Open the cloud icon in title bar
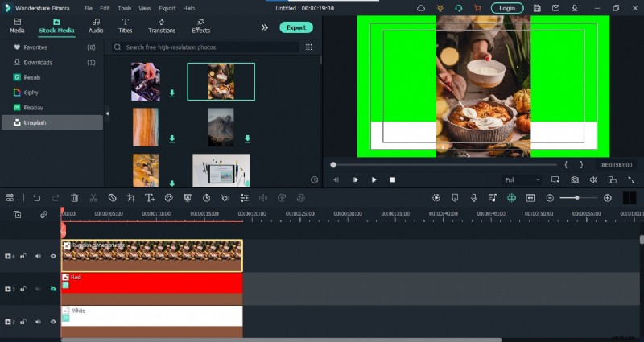Viewport: 644px width, 342px height. (x=421, y=8)
